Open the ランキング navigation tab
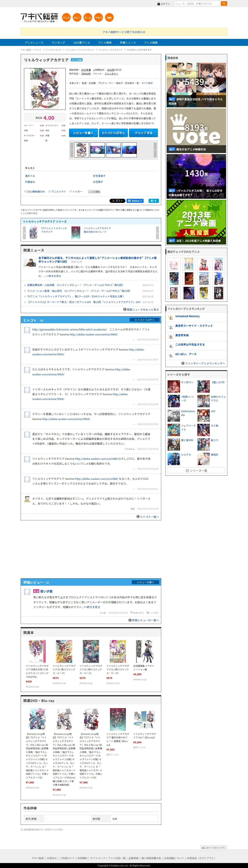The height and width of the screenshot is (868, 248). [58, 43]
